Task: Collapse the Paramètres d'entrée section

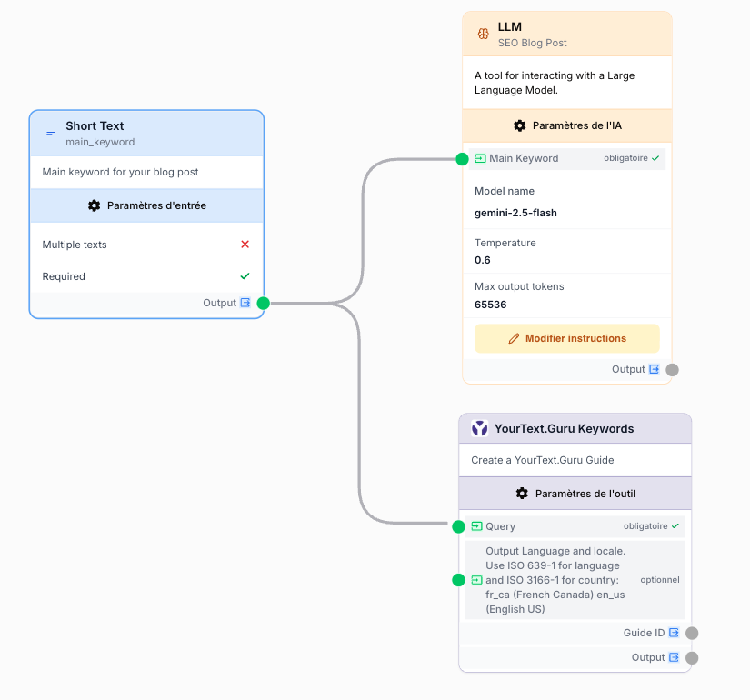Action: tap(146, 205)
